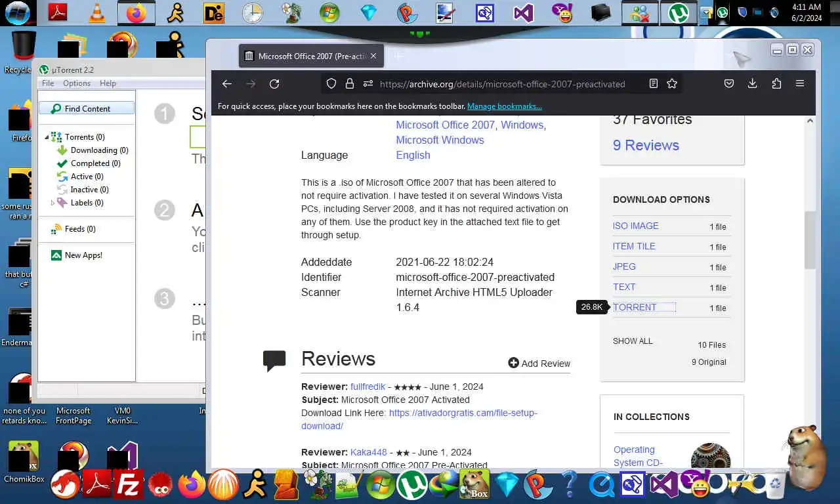840x504 pixels.
Task: Open the Options menu in uTorrent
Action: coord(77,83)
